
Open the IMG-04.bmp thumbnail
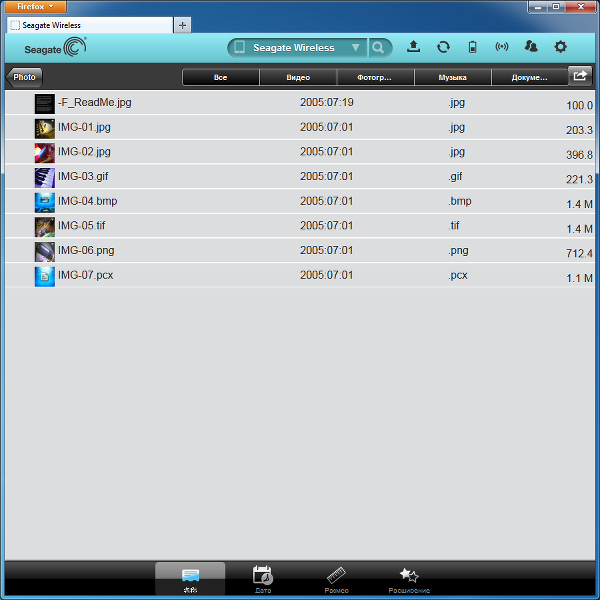tap(45, 202)
